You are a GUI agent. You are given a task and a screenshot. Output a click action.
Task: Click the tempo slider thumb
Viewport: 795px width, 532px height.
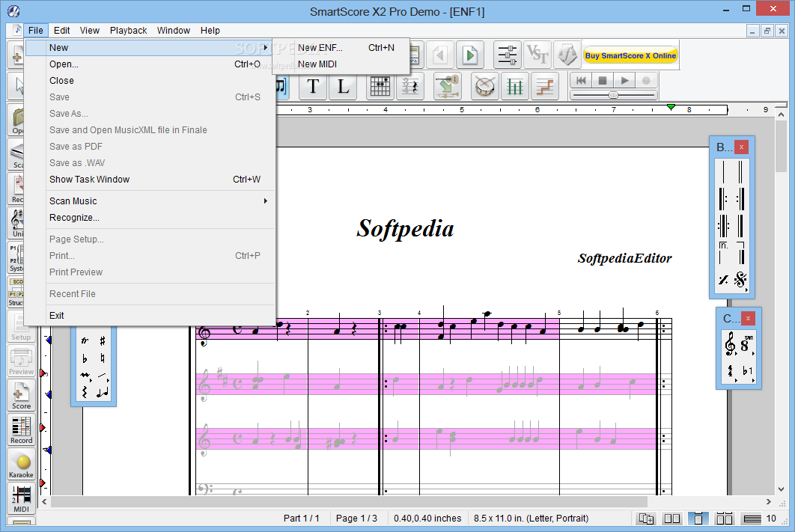tap(613, 95)
